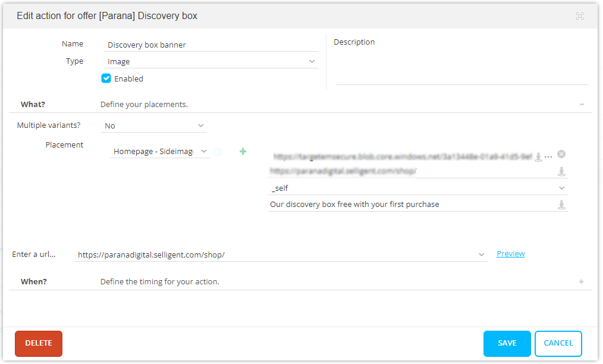Screen dimensions: 603x364
Task: Open the ellipsis browse option for image URL
Action: click(548, 156)
